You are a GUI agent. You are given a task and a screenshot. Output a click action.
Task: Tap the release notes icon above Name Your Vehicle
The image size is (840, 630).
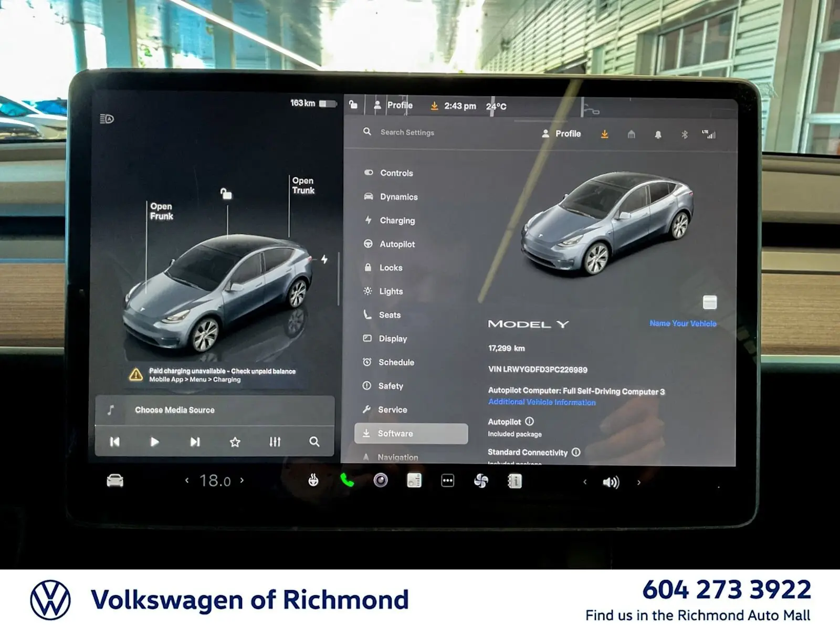[x=710, y=302]
